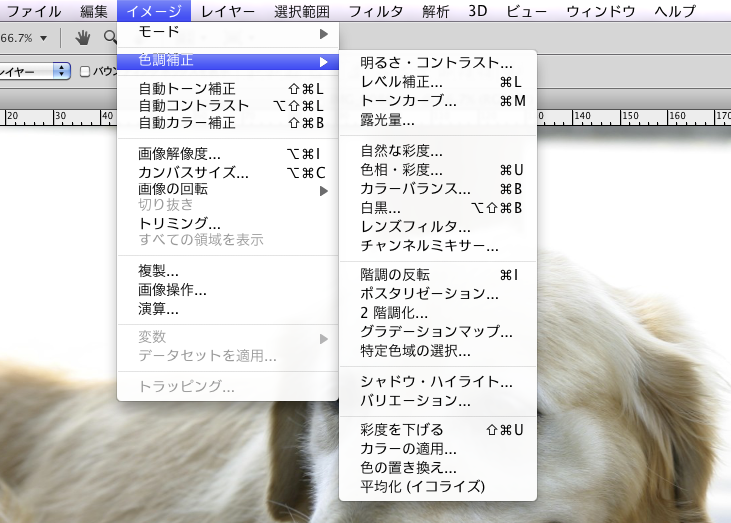Viewport: 731px width, 523px height.
Task: Click カンバスサイズ menu item
Action: tap(193, 172)
